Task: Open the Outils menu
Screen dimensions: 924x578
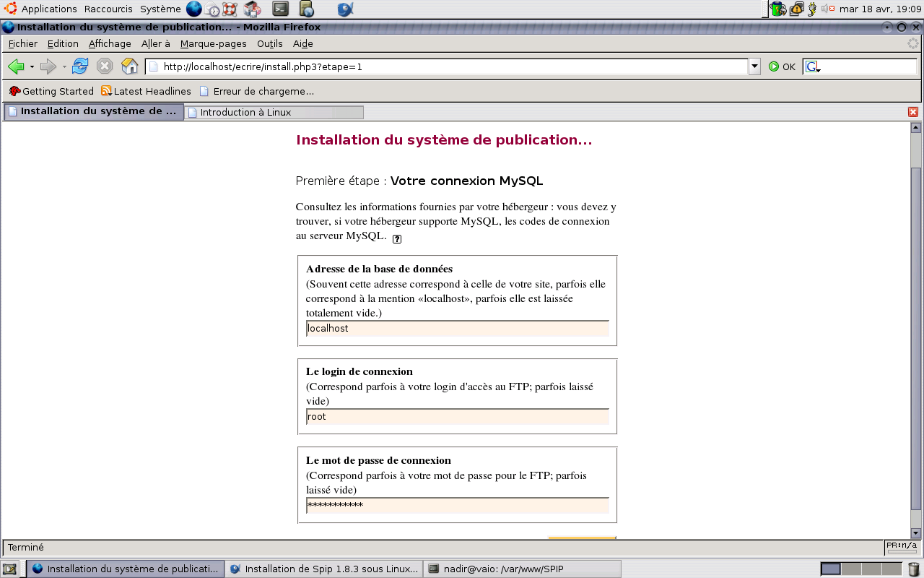Action: 270,43
